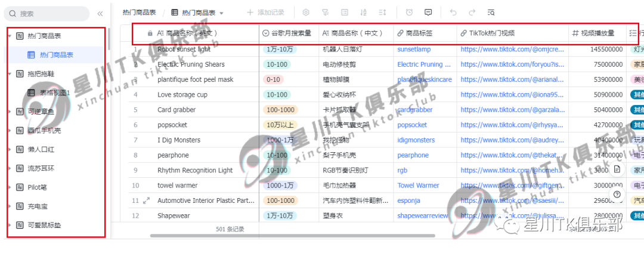Click the datasheet icon beside 懒人口红
The image size is (644, 253).
coord(19,150)
